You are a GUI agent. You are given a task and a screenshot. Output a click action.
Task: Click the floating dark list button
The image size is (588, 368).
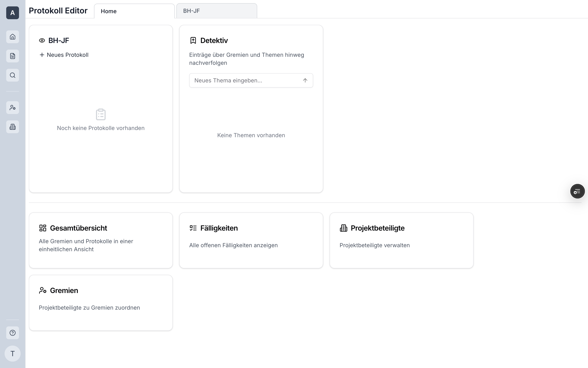577,191
